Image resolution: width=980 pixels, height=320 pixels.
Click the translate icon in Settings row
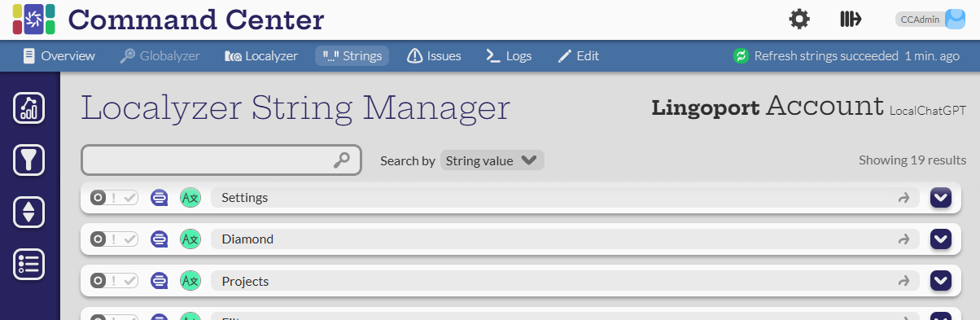click(x=190, y=197)
